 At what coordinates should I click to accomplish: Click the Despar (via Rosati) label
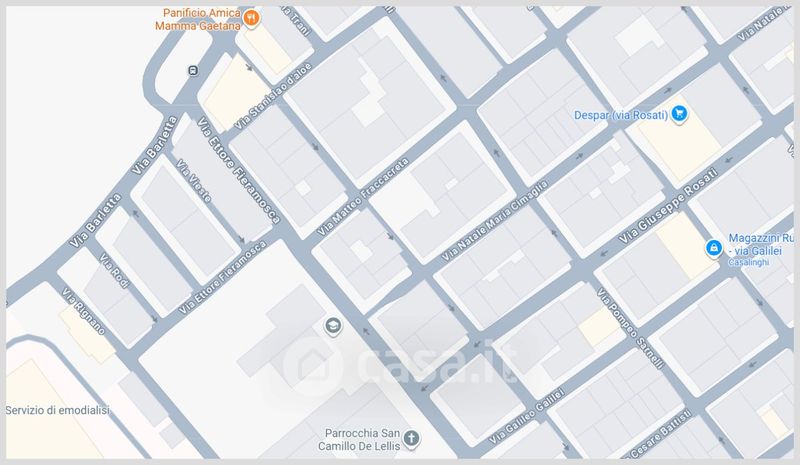coord(620,115)
